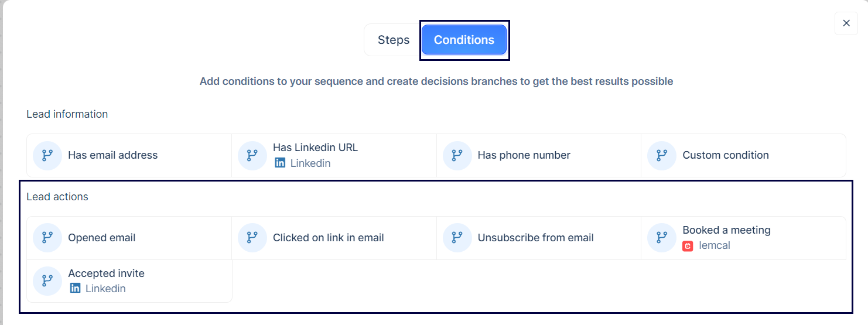This screenshot has width=868, height=325.
Task: Click the LinkedIn logo under Accepted invite
Action: pos(75,288)
